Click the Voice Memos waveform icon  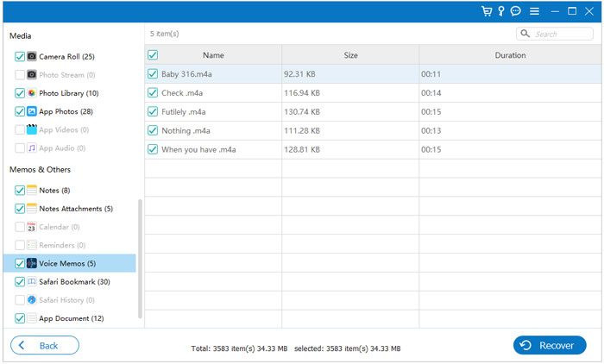32,263
